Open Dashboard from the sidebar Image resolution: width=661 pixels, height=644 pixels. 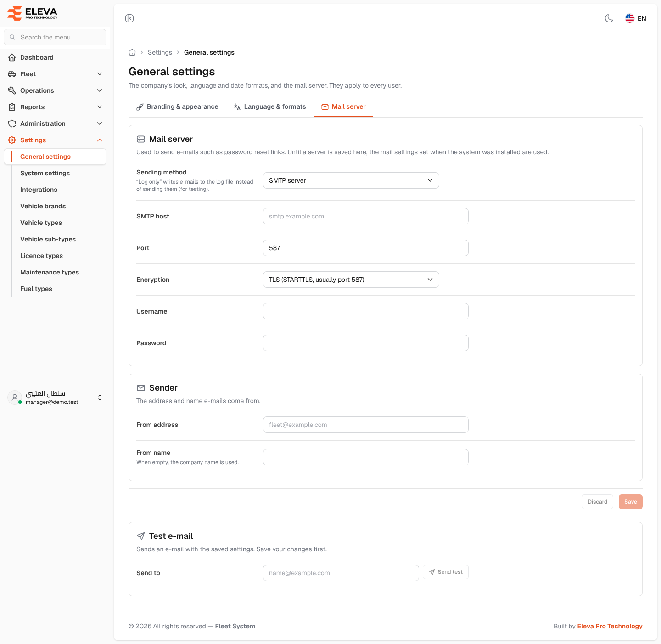click(55, 57)
